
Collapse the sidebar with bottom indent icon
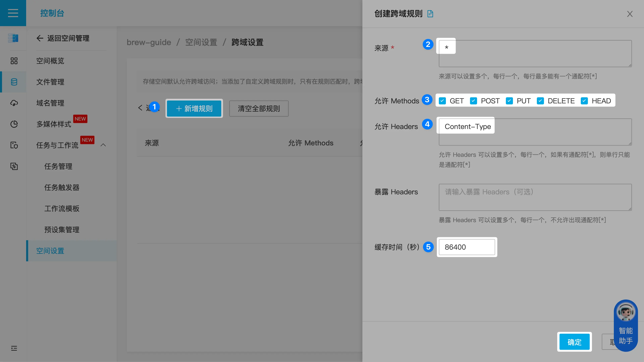point(14,348)
